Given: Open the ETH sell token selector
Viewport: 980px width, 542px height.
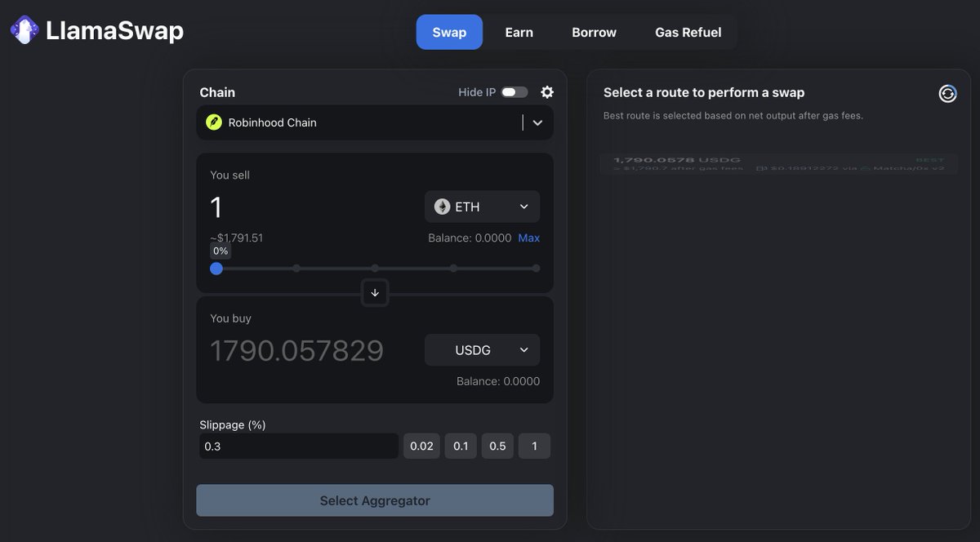Looking at the screenshot, I should (x=482, y=207).
